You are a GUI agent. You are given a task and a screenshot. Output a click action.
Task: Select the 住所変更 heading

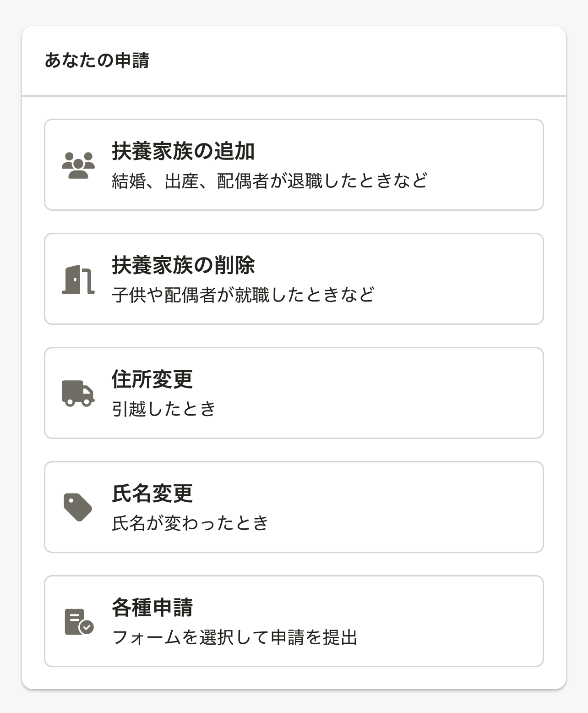[x=152, y=379]
